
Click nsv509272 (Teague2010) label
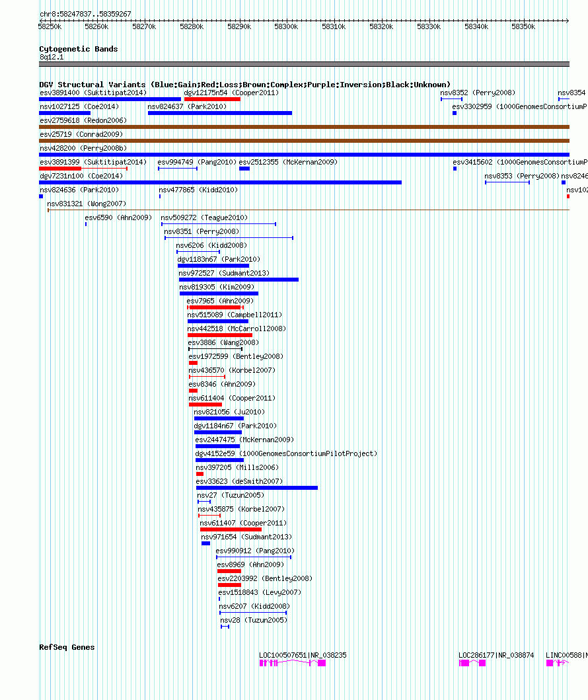[204, 218]
